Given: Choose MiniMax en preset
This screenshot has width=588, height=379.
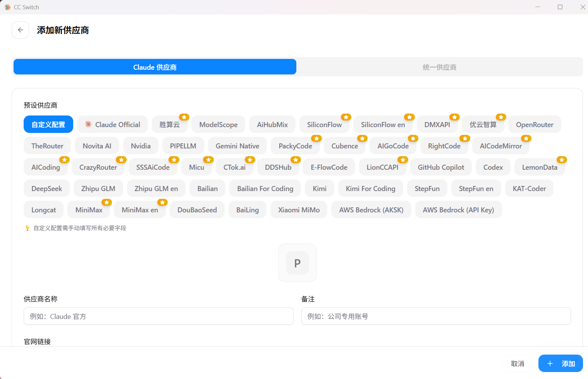Looking at the screenshot, I should point(140,210).
